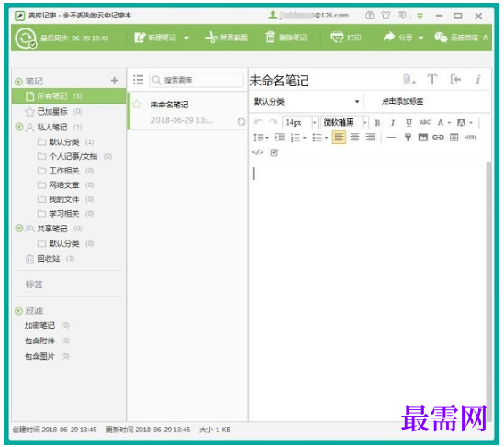The width and height of the screenshot is (504, 447).
Task: Select 所有笔记 in sidebar
Action: point(69,96)
